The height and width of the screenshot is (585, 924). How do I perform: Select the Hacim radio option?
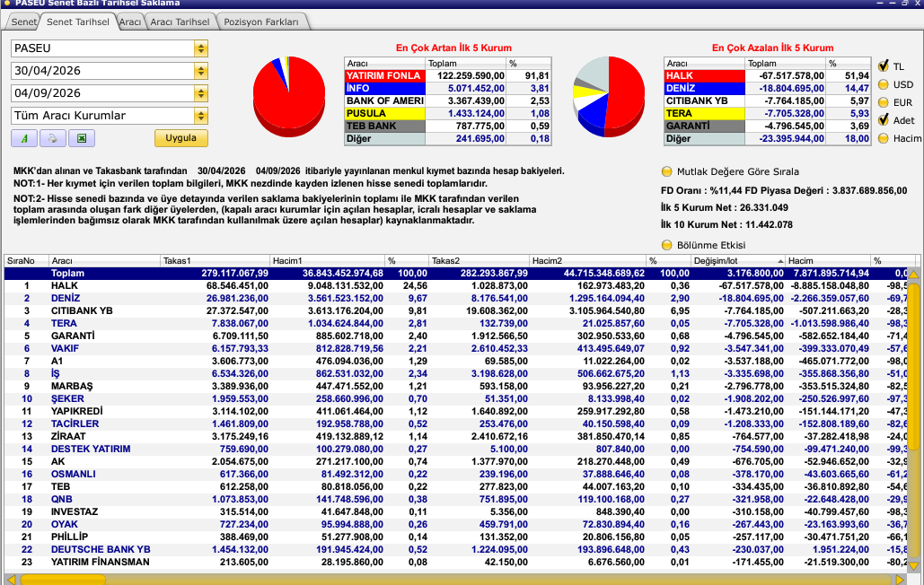(x=883, y=138)
